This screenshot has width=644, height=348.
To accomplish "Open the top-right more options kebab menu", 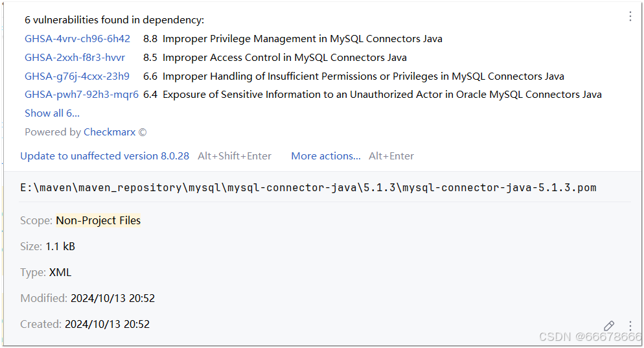I will point(630,16).
